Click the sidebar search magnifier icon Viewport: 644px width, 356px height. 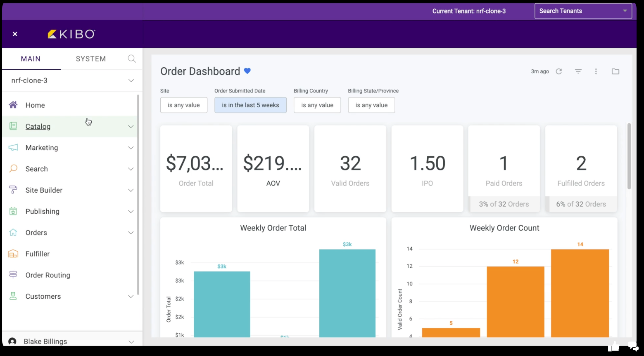coord(132,59)
